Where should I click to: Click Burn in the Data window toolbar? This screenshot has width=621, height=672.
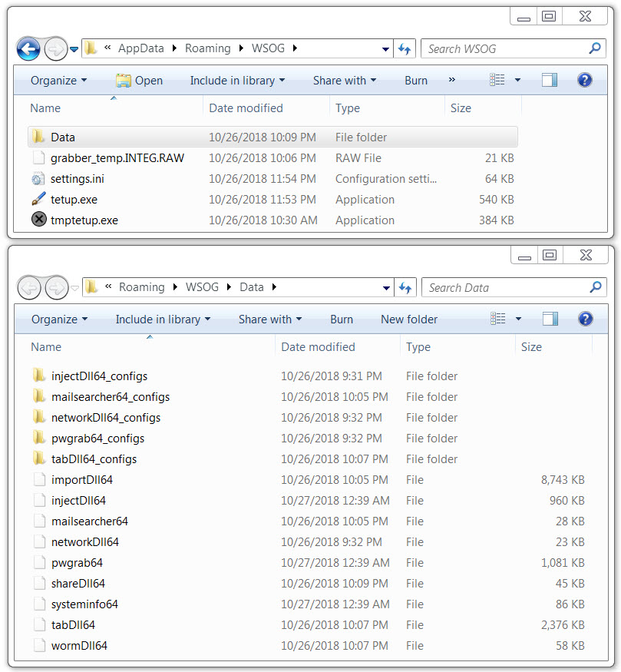pyautogui.click(x=342, y=319)
